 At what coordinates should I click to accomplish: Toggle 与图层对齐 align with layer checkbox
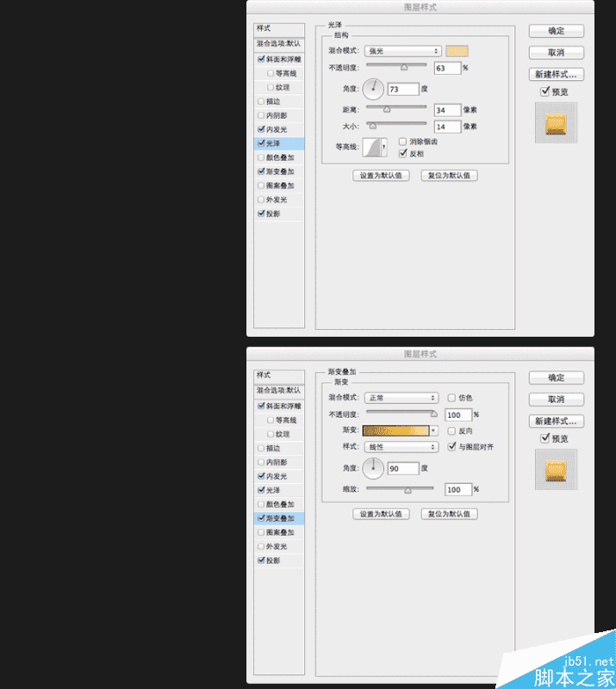click(451, 446)
